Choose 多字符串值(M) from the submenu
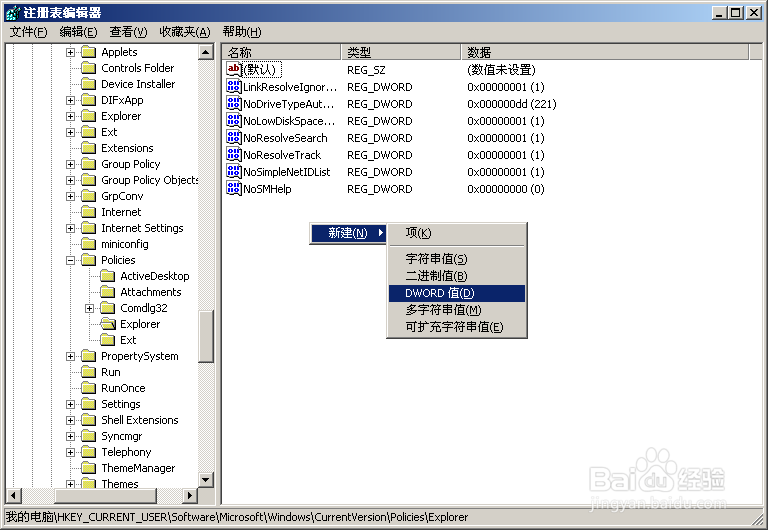Viewport: 768px width, 530px height. (456, 310)
